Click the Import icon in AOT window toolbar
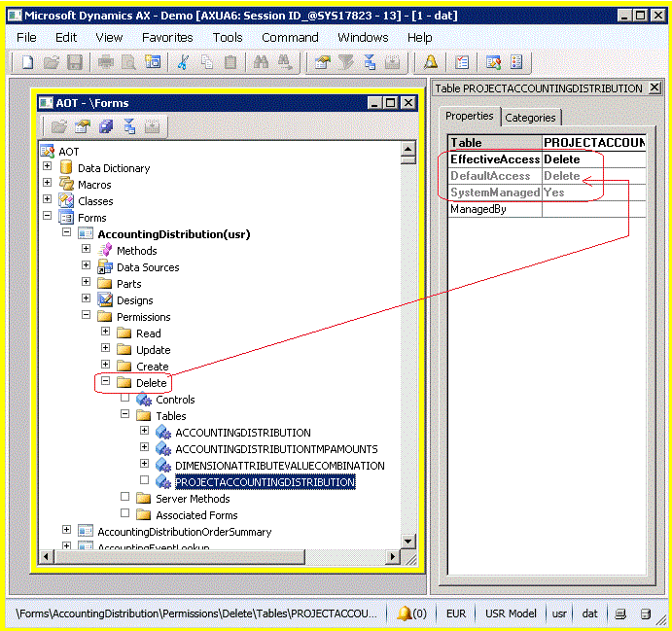The image size is (672, 631). coord(152,126)
